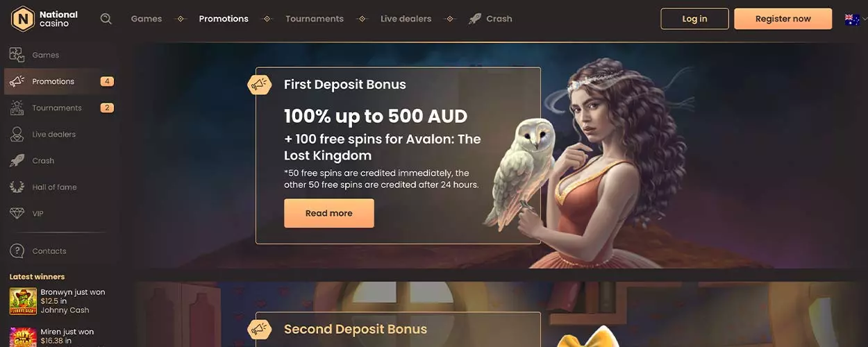Open Crash from the top navigation
This screenshot has height=347, width=868.
coord(490,19)
